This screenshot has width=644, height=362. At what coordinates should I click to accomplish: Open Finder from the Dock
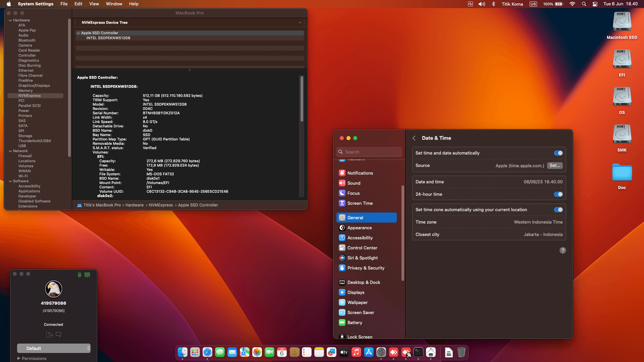click(x=182, y=352)
